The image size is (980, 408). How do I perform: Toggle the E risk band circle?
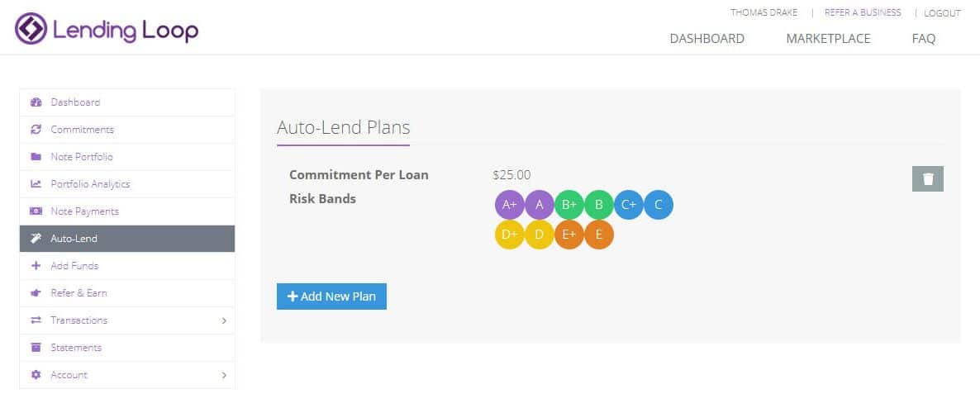pos(599,235)
